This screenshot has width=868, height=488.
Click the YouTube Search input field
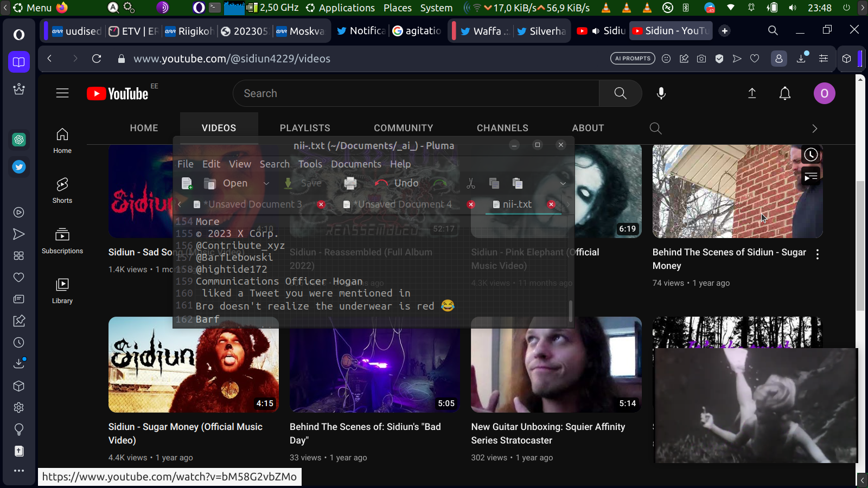coord(416,93)
